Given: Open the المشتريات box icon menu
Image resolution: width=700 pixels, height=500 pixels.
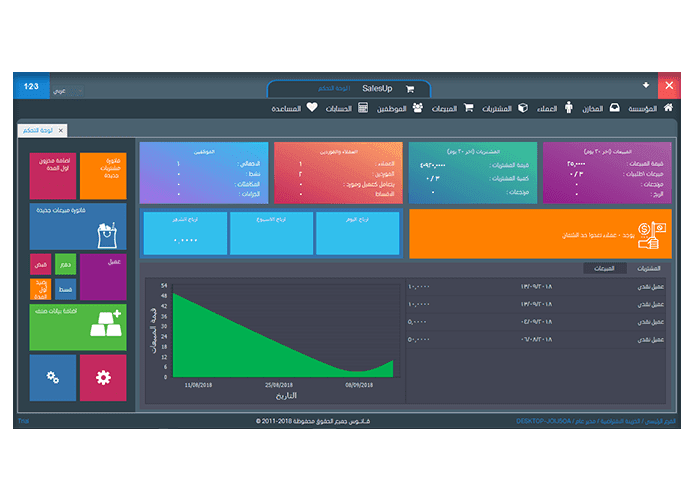Looking at the screenshot, I should coord(523,108).
